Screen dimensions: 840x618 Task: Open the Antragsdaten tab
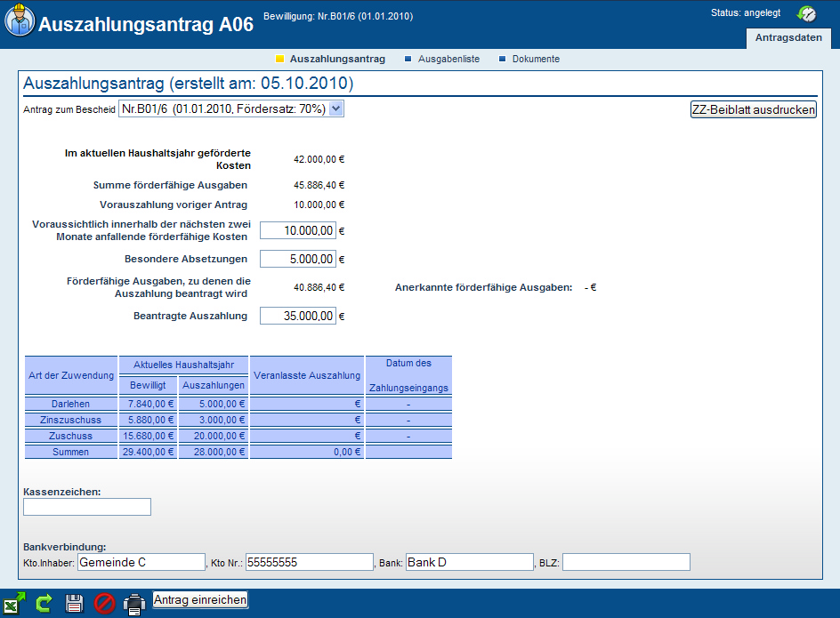pyautogui.click(x=788, y=37)
